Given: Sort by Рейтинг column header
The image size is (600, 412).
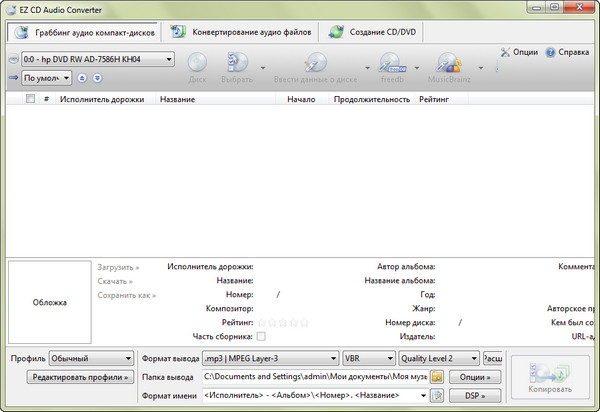Looking at the screenshot, I should 440,99.
